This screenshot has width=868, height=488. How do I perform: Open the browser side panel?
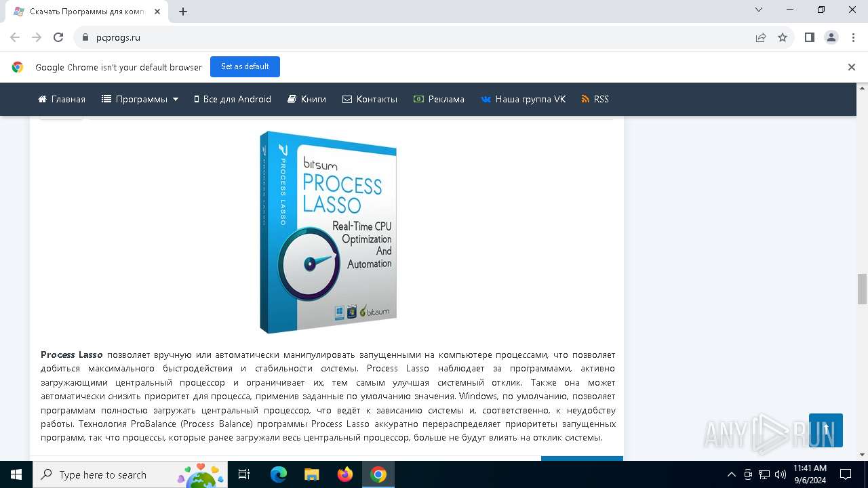pos(810,37)
